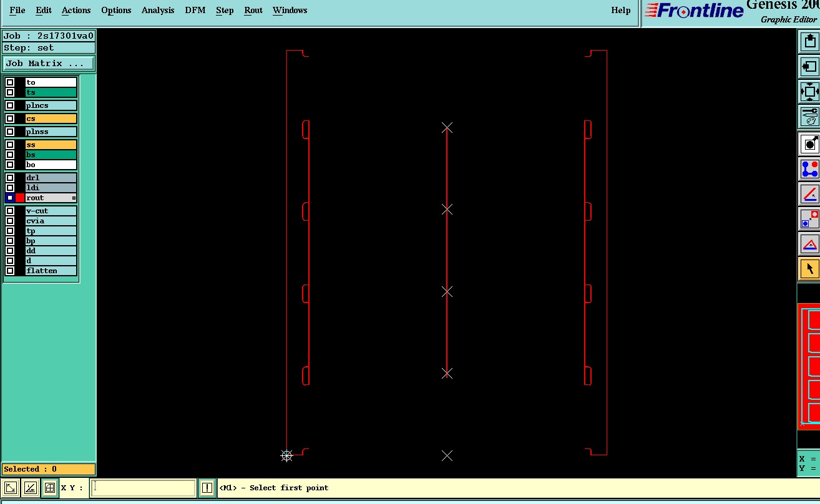
Task: Select the dd layer name
Action: 51,251
